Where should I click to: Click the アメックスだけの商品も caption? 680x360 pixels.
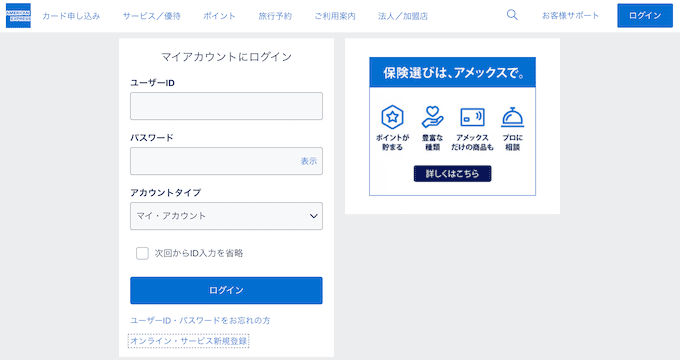[472, 142]
